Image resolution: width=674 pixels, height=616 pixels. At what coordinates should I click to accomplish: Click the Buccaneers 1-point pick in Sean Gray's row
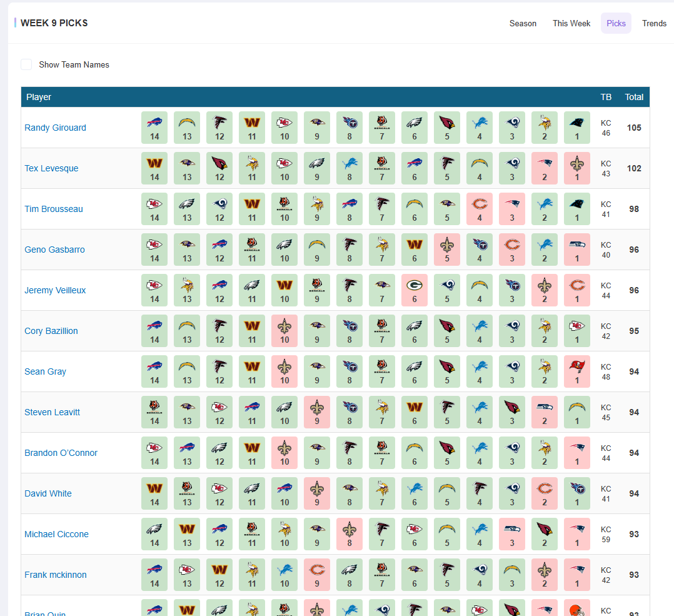pyautogui.click(x=577, y=371)
